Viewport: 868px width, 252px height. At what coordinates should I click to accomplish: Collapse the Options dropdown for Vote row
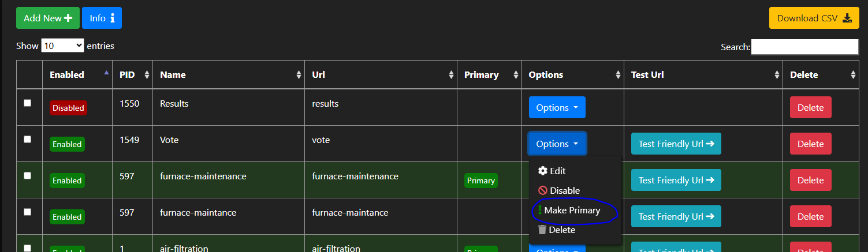point(557,144)
